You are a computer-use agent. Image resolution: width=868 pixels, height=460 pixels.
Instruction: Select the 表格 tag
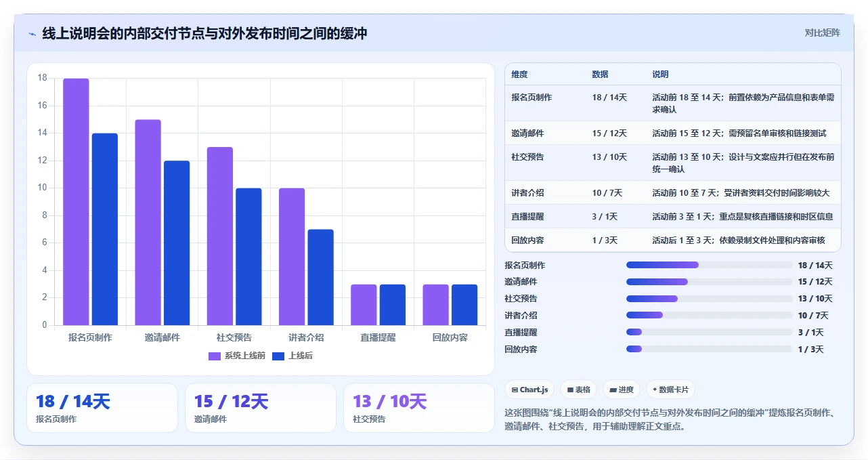578,390
